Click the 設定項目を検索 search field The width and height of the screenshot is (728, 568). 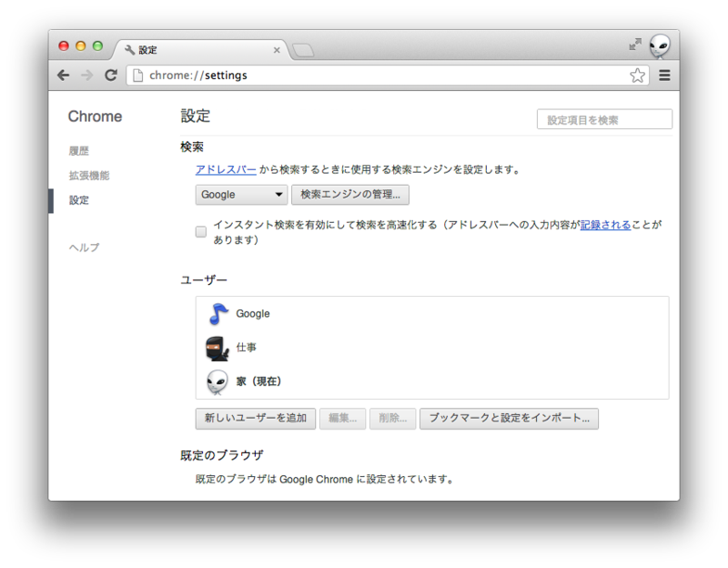tap(604, 120)
